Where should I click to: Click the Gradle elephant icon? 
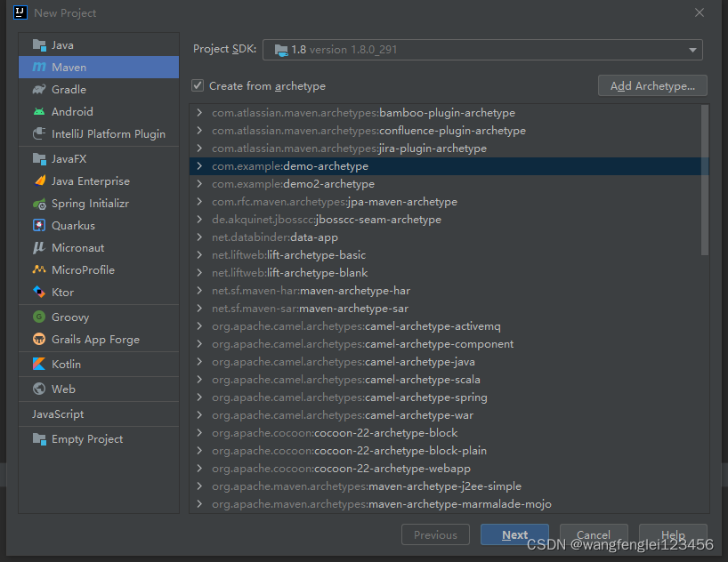pos(39,89)
